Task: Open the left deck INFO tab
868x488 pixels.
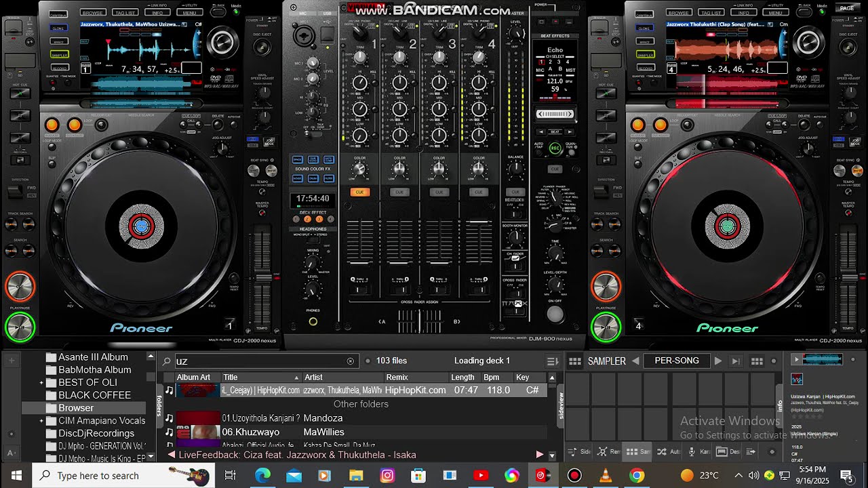Action: tap(157, 12)
